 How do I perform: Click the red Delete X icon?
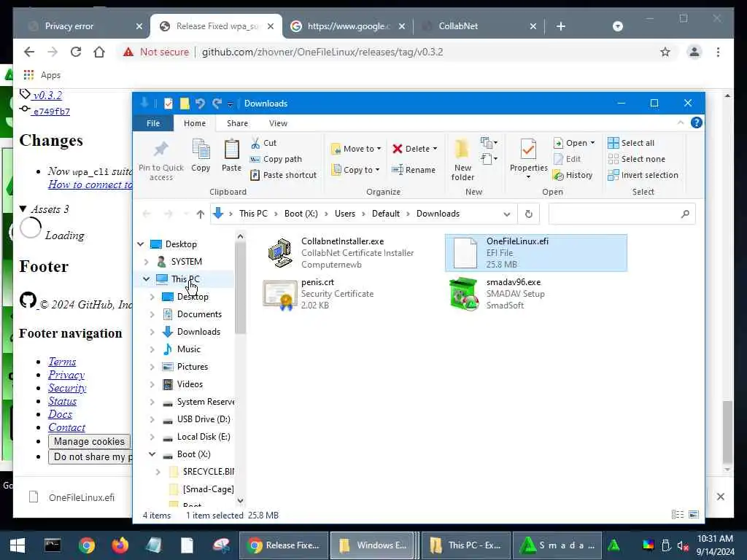(x=398, y=149)
